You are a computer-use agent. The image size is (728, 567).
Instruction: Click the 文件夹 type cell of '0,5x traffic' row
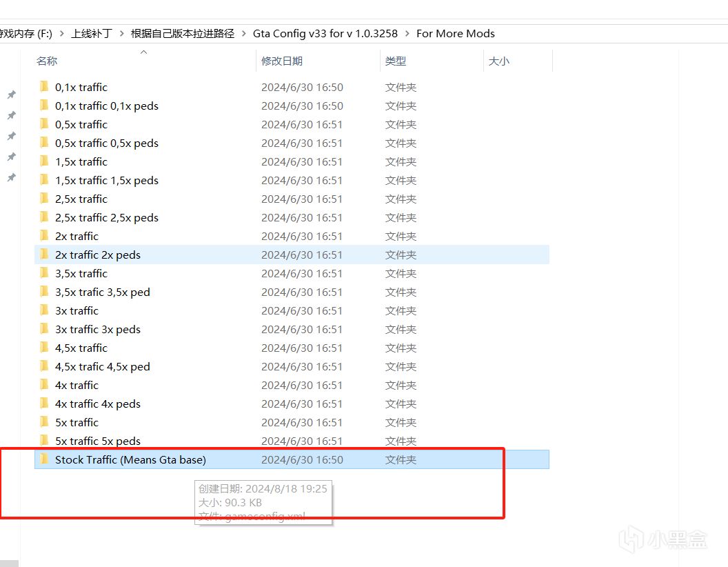point(401,124)
